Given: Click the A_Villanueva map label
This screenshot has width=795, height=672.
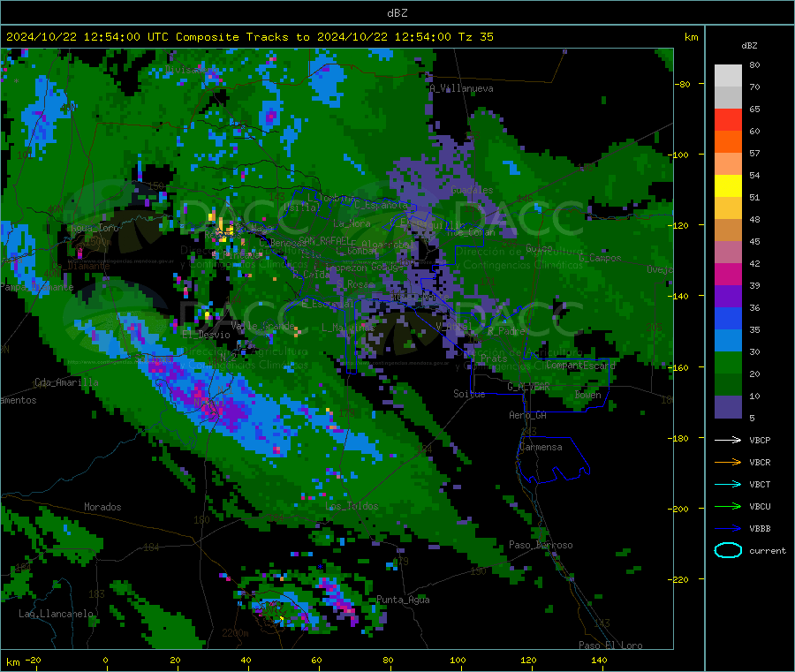Looking at the screenshot, I should point(461,88).
